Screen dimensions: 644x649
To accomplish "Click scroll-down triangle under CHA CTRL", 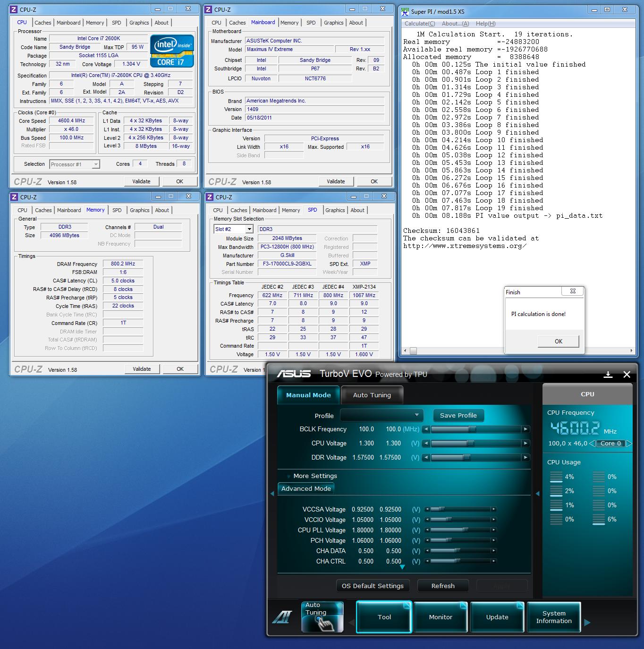I will click(402, 567).
